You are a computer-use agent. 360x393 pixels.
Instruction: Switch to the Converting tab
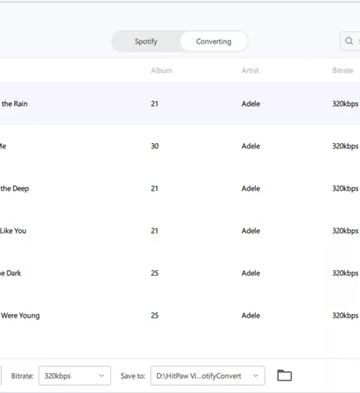tap(214, 41)
